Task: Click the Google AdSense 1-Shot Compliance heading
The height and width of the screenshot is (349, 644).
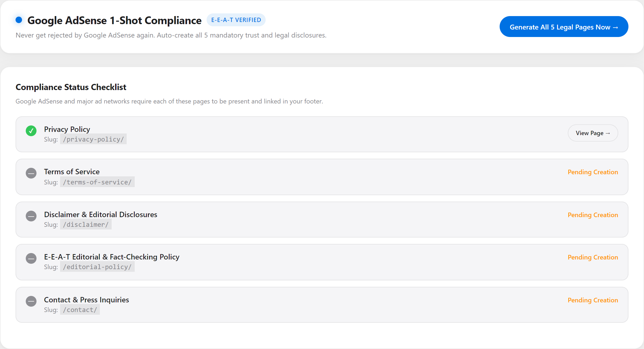Action: pyautogui.click(x=114, y=20)
